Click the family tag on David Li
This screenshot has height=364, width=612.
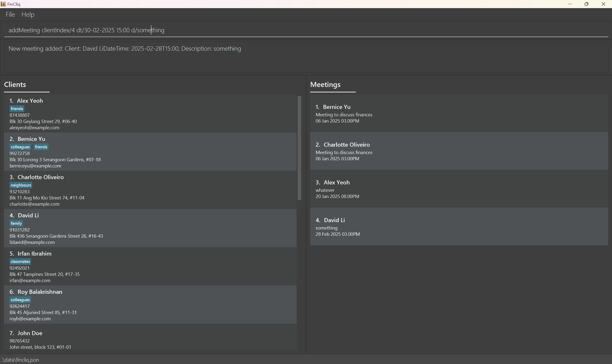point(16,224)
